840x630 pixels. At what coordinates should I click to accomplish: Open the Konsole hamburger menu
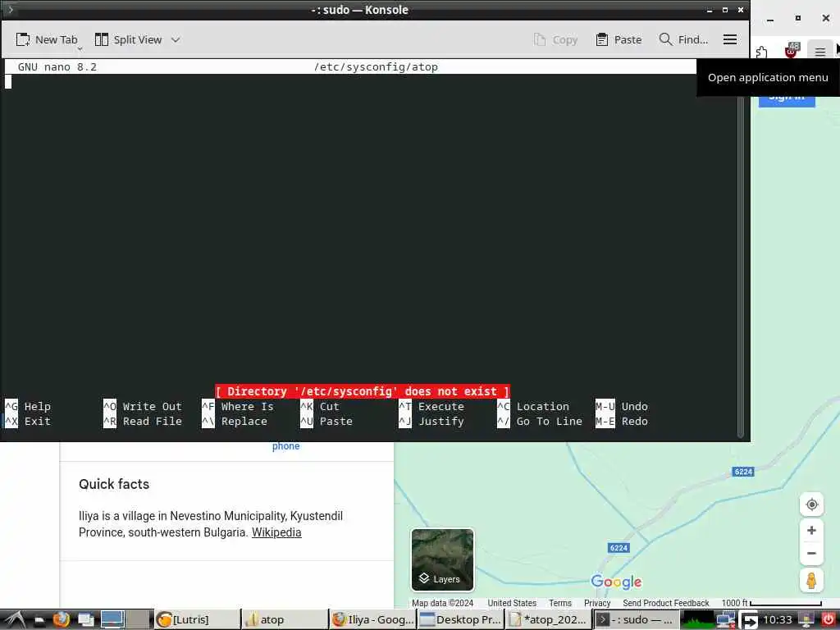729,39
